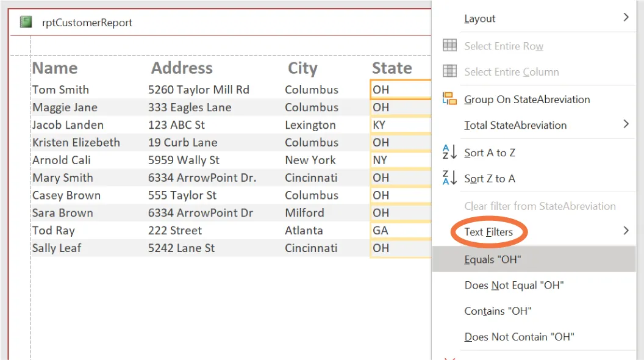Click the Sort A to Z icon
The image size is (644, 360).
449,153
